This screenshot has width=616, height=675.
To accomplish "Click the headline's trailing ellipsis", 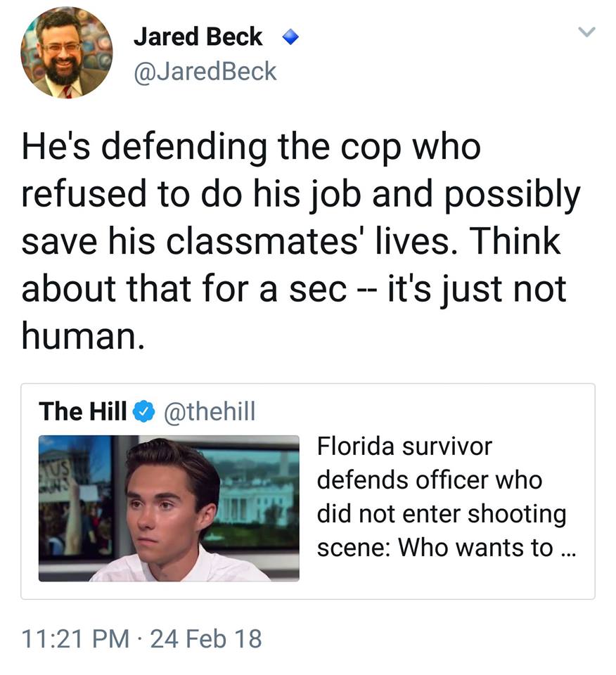I will pos(568,549).
